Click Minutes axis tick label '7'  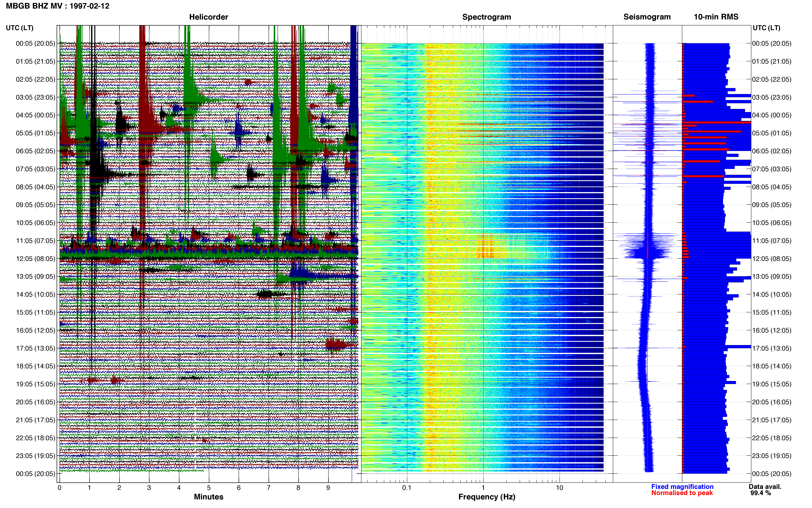pyautogui.click(x=269, y=488)
